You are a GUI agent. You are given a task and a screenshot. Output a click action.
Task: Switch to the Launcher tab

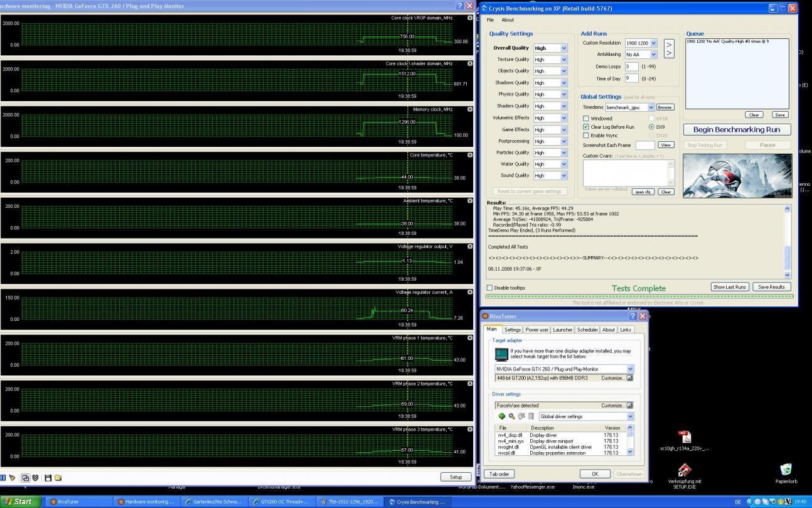(x=562, y=330)
